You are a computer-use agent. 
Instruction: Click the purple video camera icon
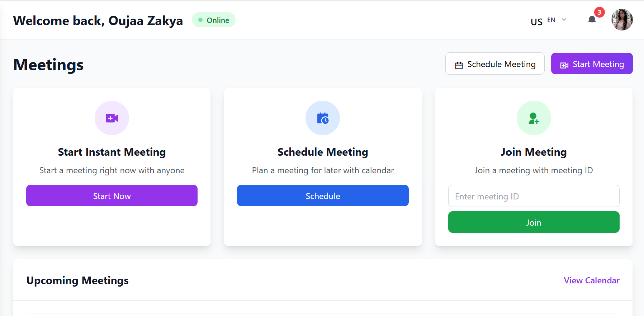[x=112, y=118]
